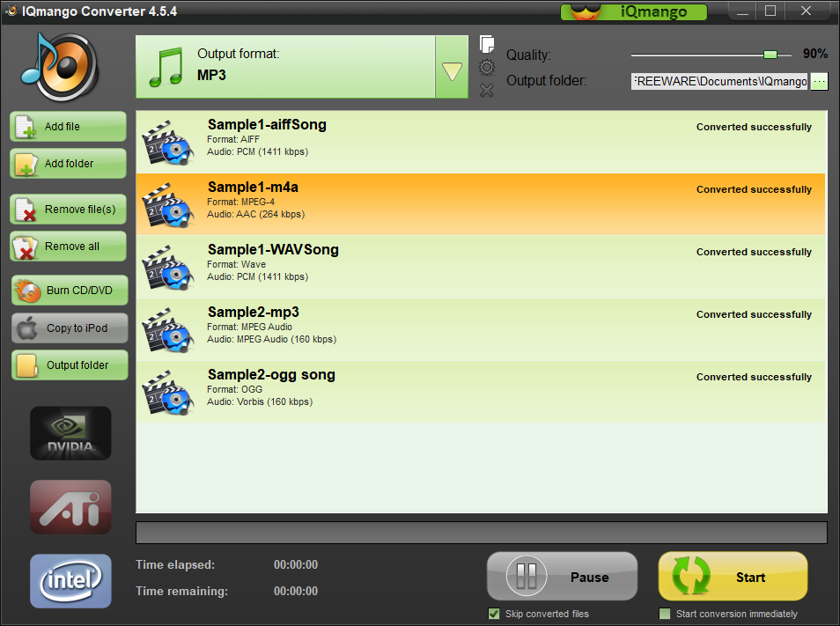Click the iQmango sunglasses banner
Image resolution: width=840 pixels, height=626 pixels.
634,11
